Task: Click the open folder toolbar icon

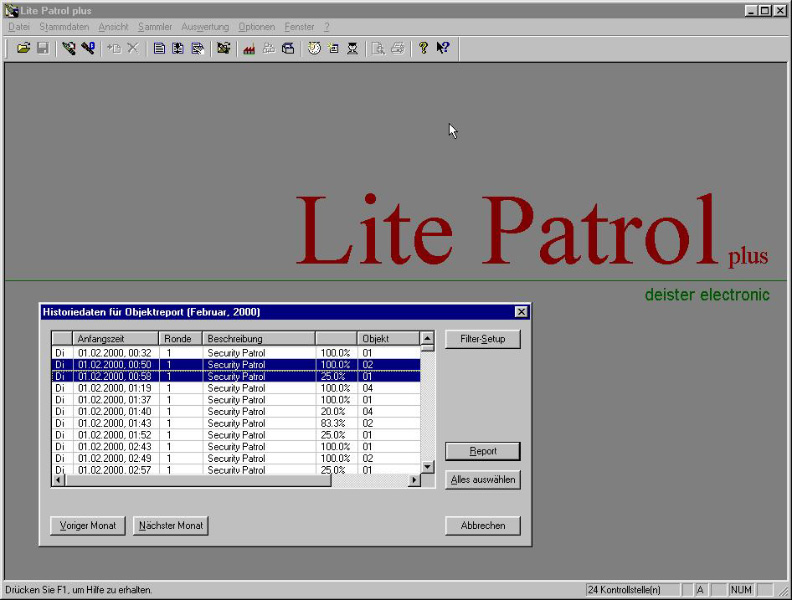Action: pos(23,48)
